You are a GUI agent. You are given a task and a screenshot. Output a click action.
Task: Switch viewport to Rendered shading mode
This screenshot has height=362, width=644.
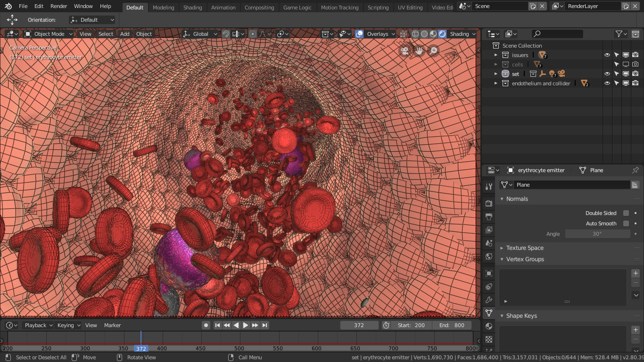coord(442,34)
